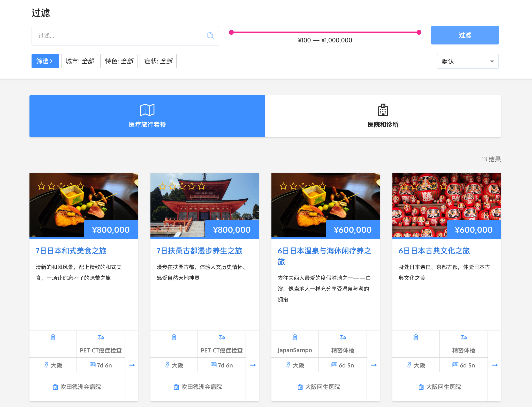This screenshot has height=407, width=532.
Task: Open the 症状: 全部 filter
Action: tap(158, 61)
